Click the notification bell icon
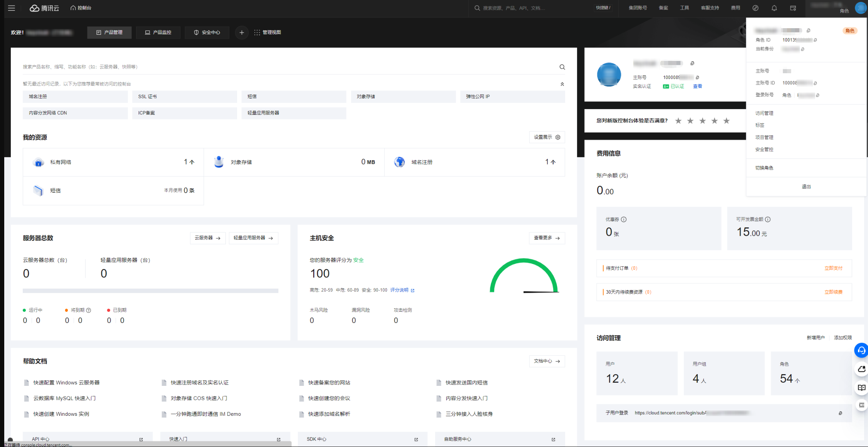 point(774,8)
